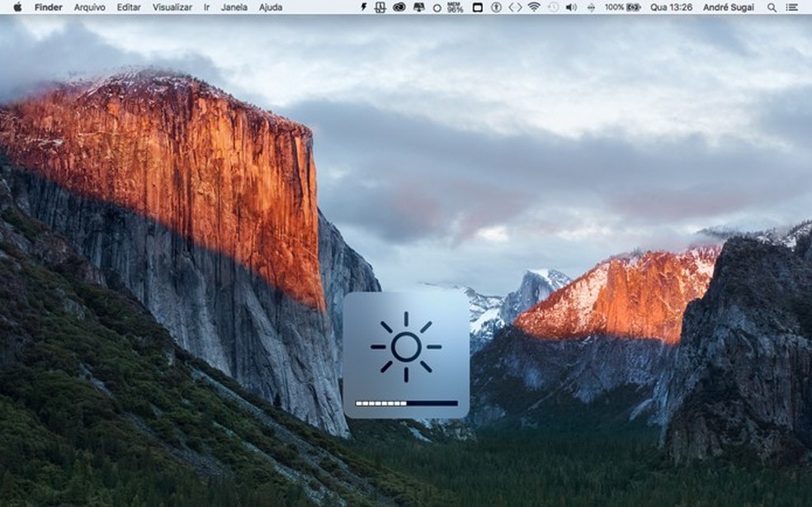Open the Apple menu
Viewport: 812px width, 507px height.
click(x=17, y=7)
